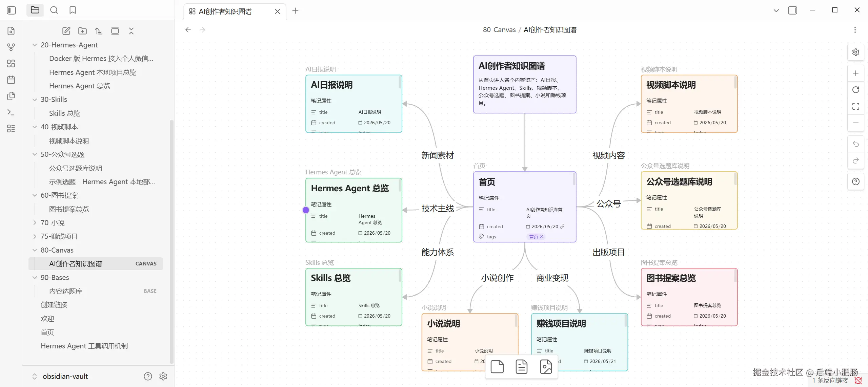The image size is (868, 387).
Task: Open quick switcher from ribbon
Action: tap(11, 31)
